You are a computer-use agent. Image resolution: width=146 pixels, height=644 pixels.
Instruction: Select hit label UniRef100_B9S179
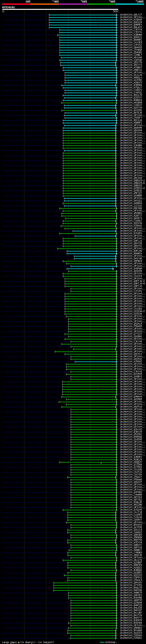click(x=131, y=95)
